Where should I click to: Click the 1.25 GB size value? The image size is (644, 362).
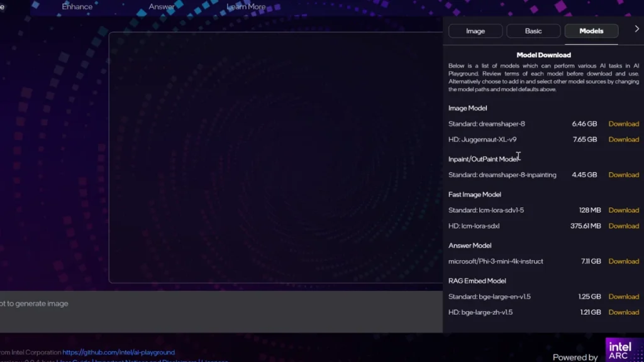click(589, 297)
